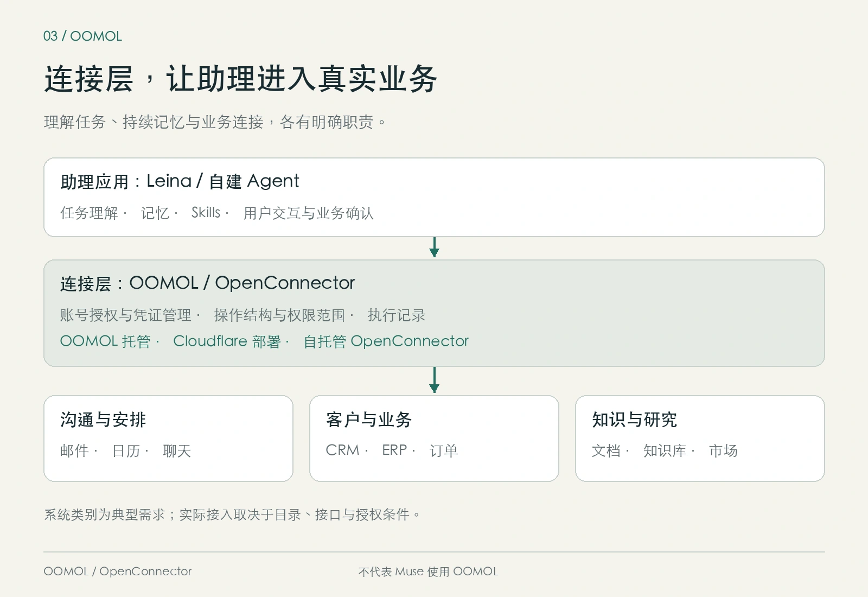Click the subtitle '理解任务、持续记忆与业务连接，各有明确职责。'
This screenshot has width=868, height=597.
[215, 122]
